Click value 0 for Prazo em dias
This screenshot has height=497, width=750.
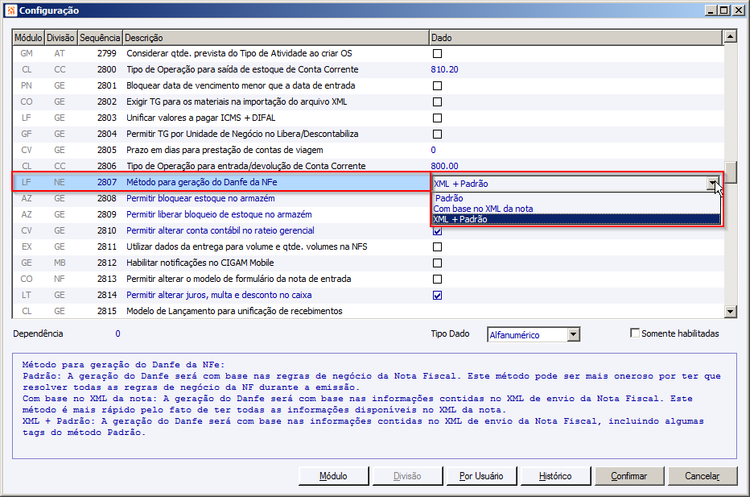pyautogui.click(x=433, y=150)
